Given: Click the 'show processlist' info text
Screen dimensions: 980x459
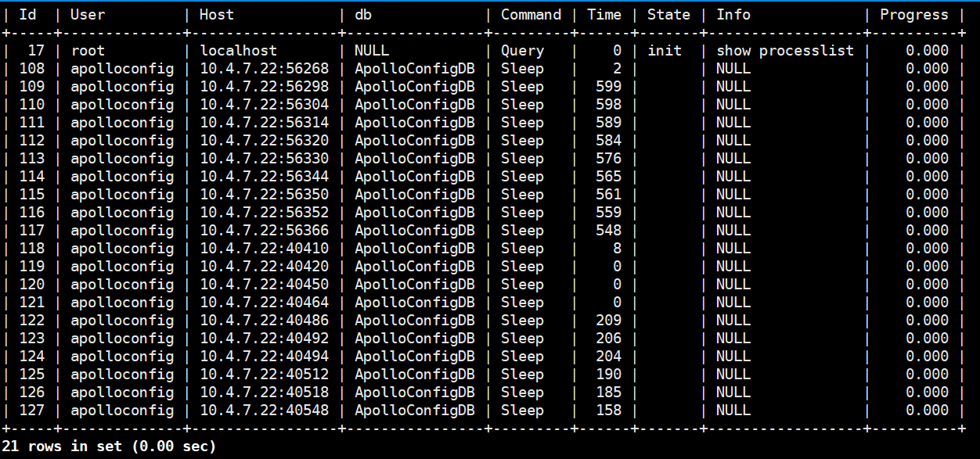Looking at the screenshot, I should 784,51.
